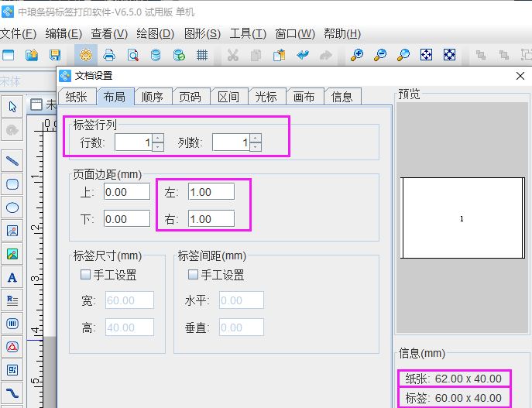Open database settings cylinder icon
The image size is (532, 408).
(156, 55)
